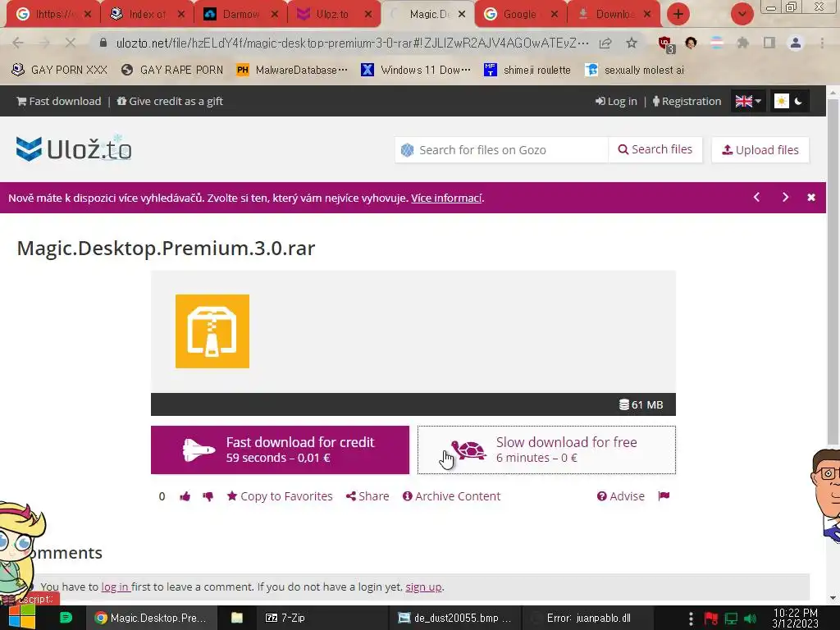The height and width of the screenshot is (630, 840).
Task: Click the network tray icon
Action: click(731, 619)
